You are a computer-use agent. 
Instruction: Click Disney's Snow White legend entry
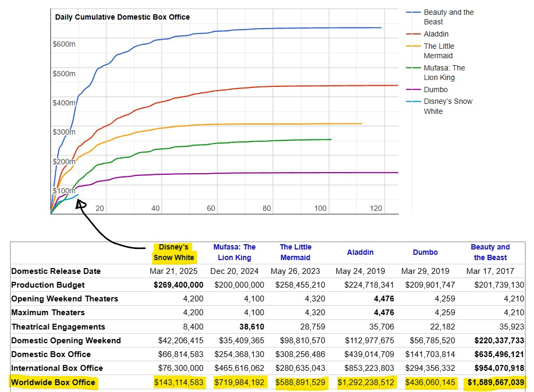point(448,106)
